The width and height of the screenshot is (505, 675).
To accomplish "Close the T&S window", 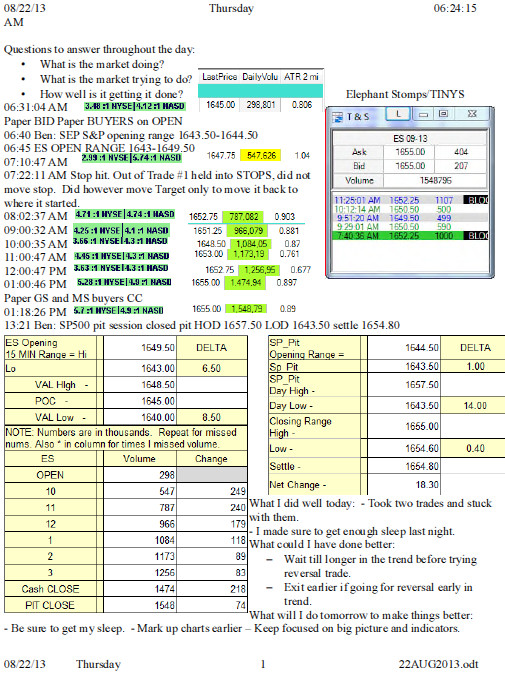I will [472, 114].
